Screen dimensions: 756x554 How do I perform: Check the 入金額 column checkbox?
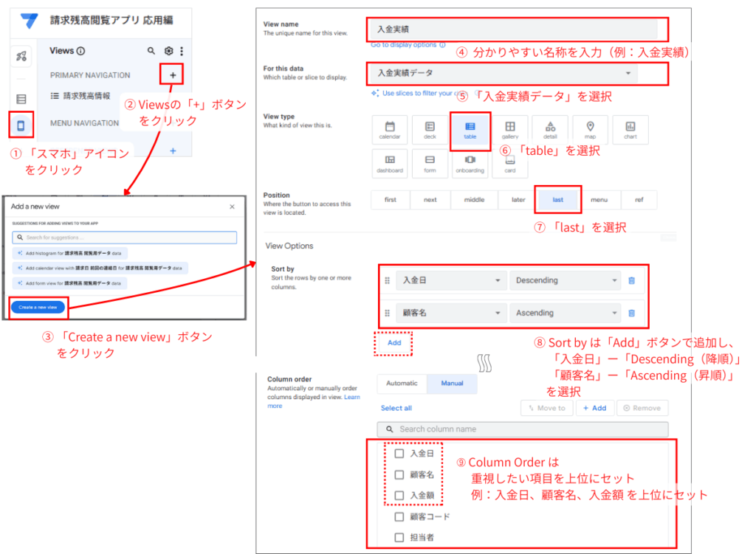(x=400, y=496)
